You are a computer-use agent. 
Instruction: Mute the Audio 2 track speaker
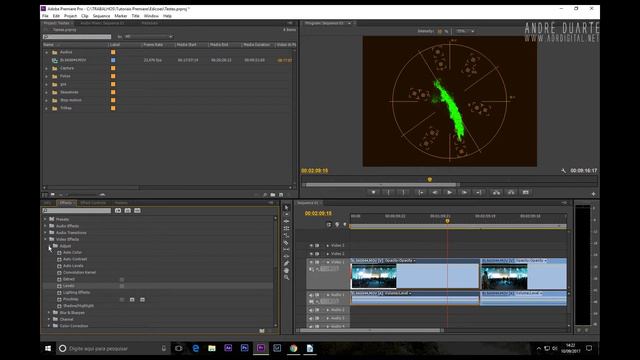[311, 310]
